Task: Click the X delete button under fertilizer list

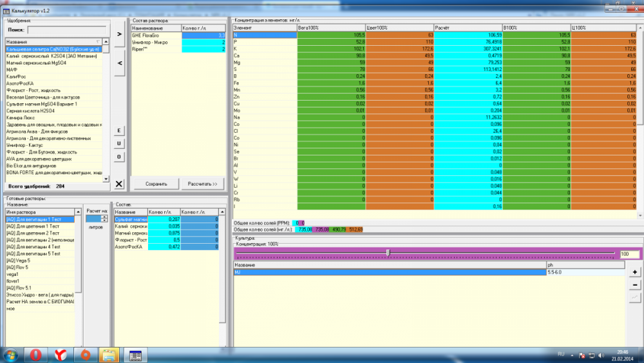Action: tap(119, 184)
